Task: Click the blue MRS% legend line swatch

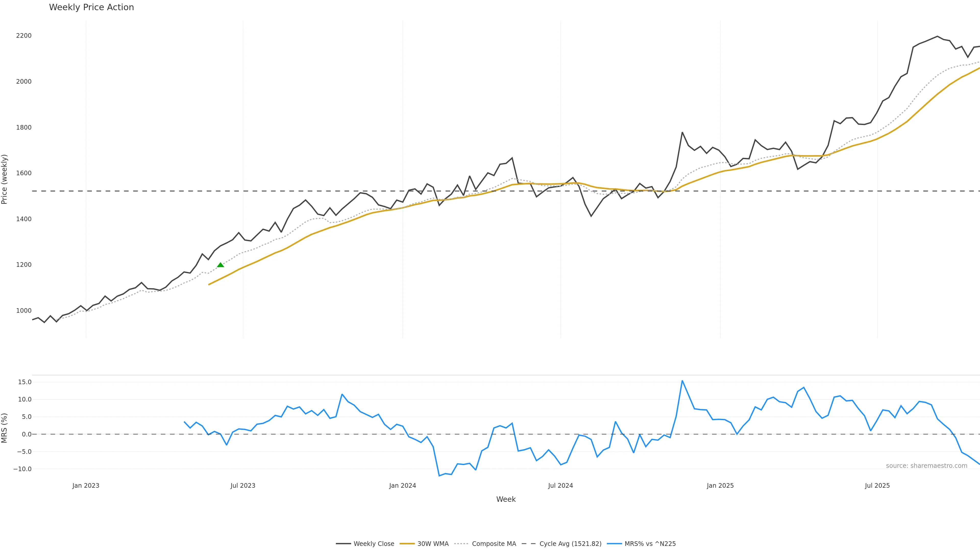Action: (614, 544)
